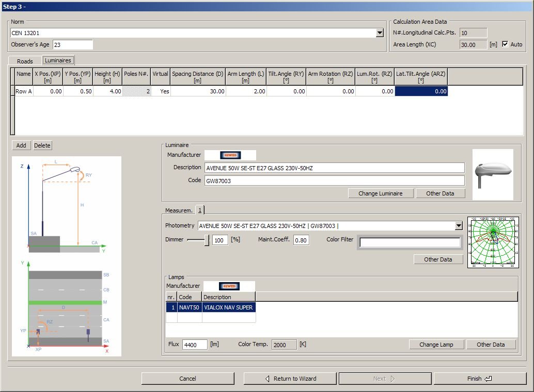Image resolution: width=534 pixels, height=392 pixels.
Task: Delete the selected luminaire row
Action: point(42,145)
